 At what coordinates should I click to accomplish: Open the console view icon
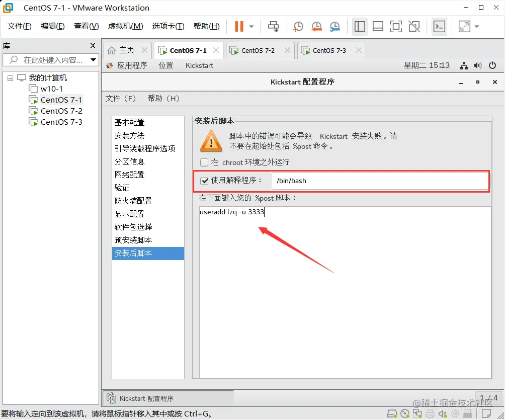pyautogui.click(x=439, y=27)
